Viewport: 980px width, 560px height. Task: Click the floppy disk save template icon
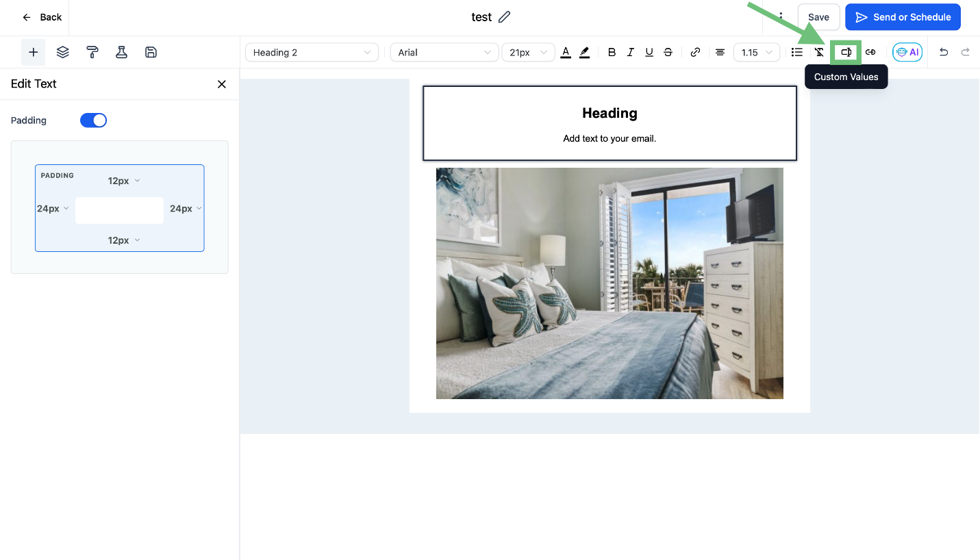tap(151, 52)
